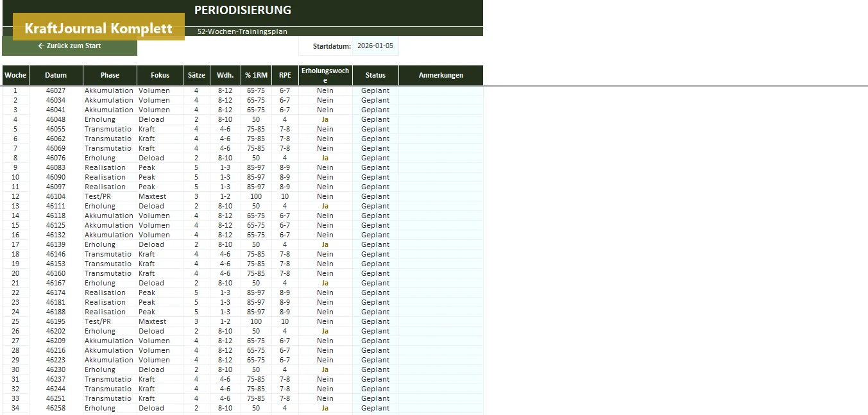Screen dimensions: 868x415
Task: Select the Woche column header
Action: pos(15,75)
